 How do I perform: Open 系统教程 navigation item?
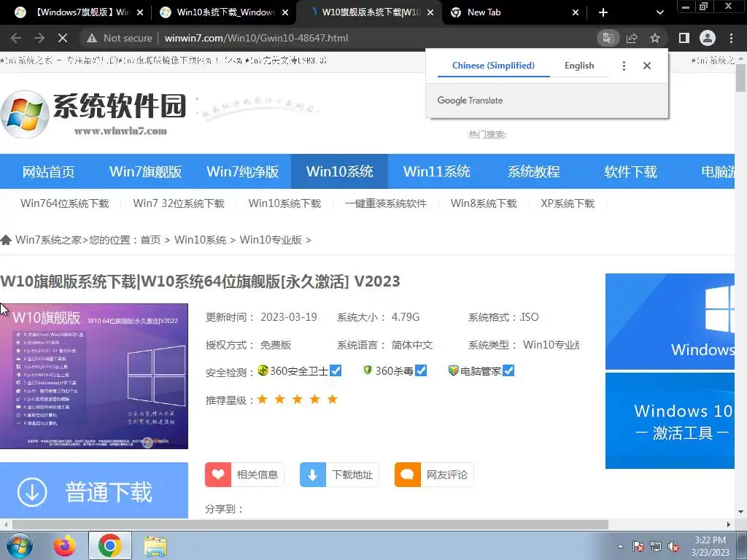533,171
